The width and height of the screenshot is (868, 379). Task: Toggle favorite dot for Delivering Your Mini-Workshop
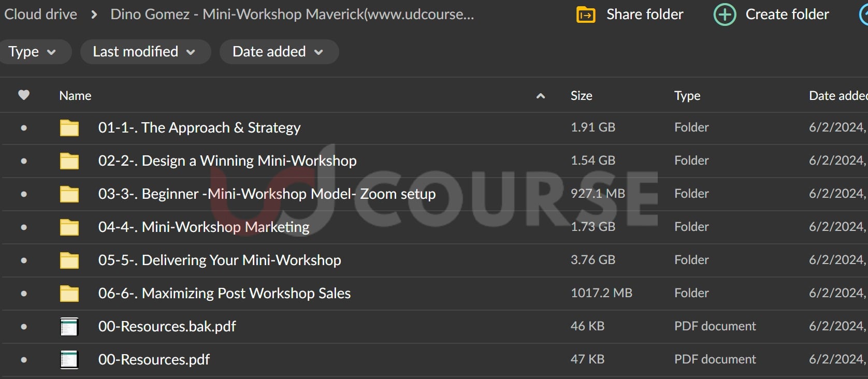click(24, 260)
